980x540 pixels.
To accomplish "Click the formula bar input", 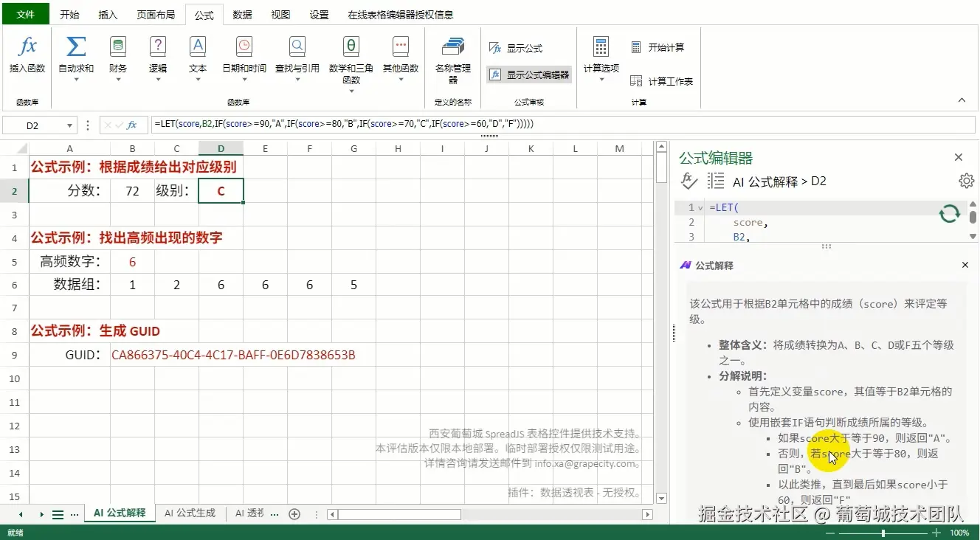I will click(564, 125).
